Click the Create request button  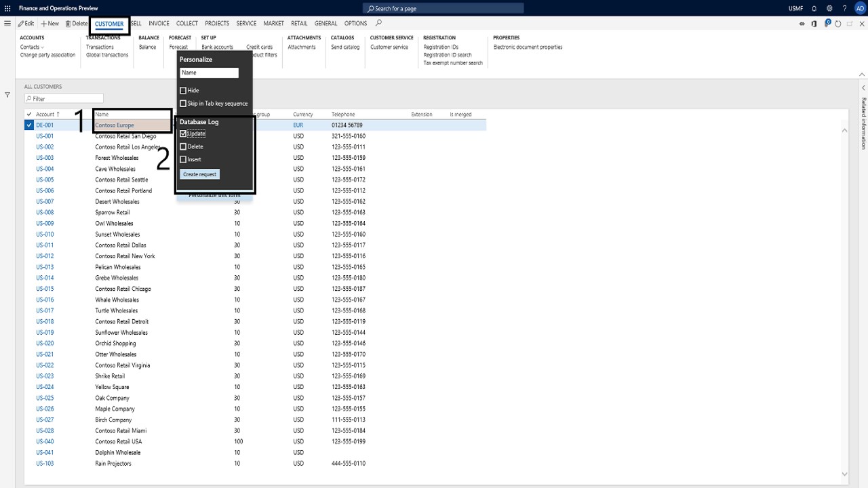200,174
